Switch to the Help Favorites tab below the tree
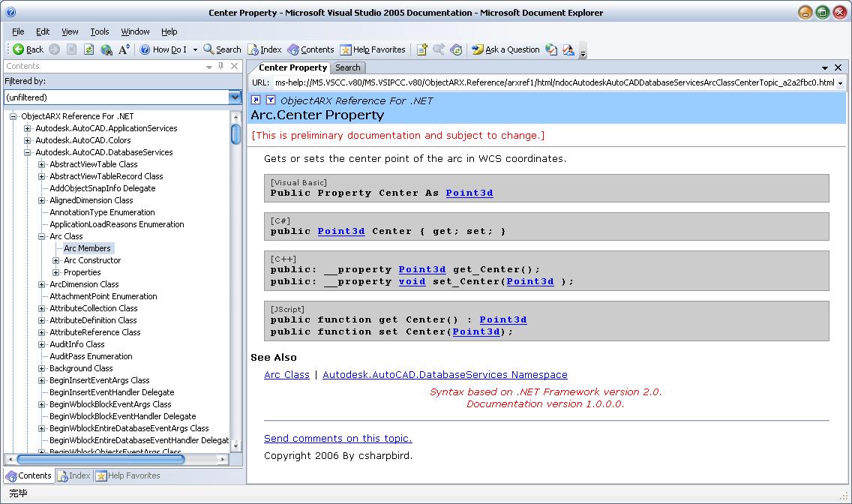Viewport: 852px width, 504px height. pyautogui.click(x=128, y=475)
